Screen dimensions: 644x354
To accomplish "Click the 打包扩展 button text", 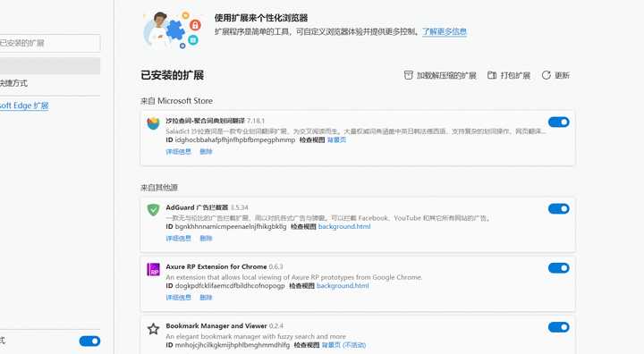I will (515, 76).
